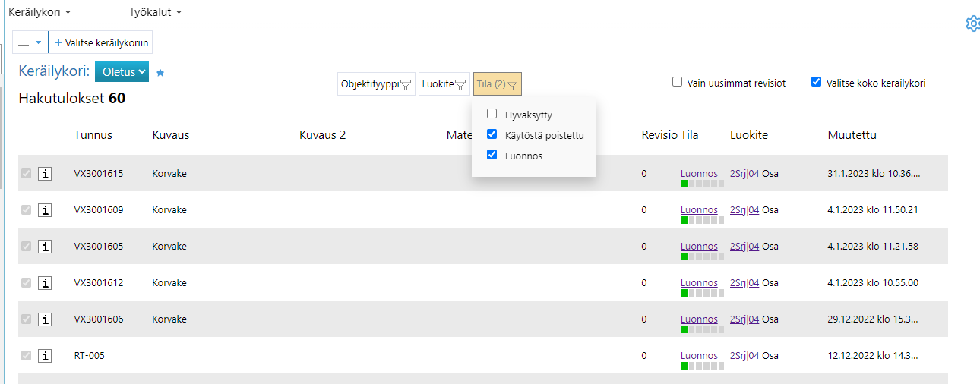Click the Objektityyppi filter funnel button

tap(376, 84)
